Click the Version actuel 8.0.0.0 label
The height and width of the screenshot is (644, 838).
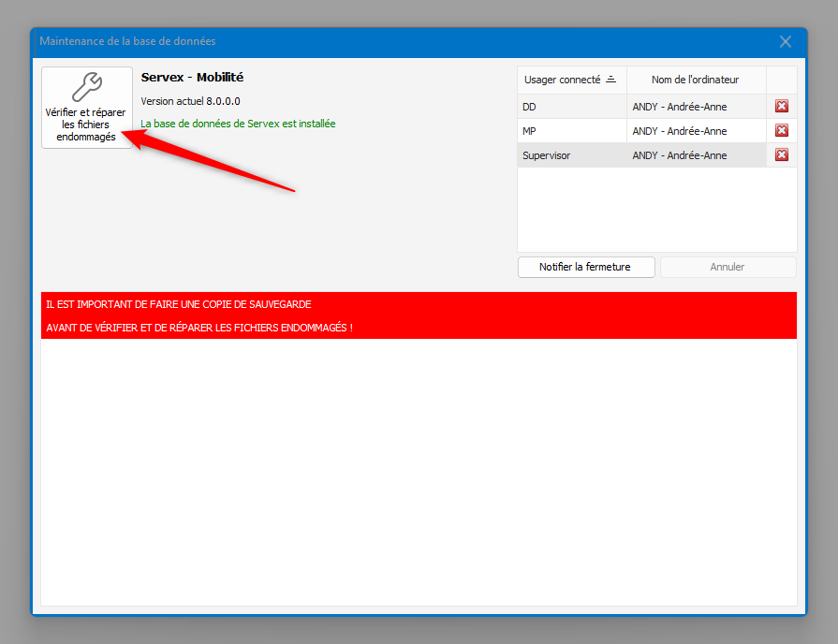190,101
